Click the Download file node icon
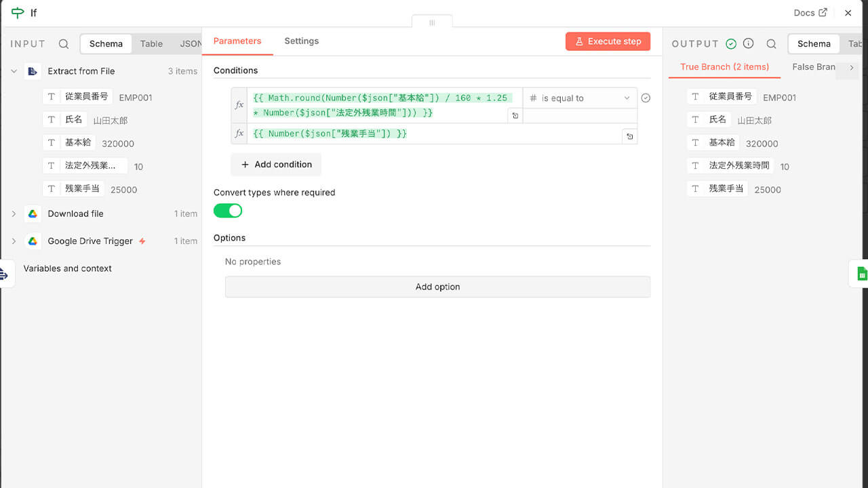 (x=33, y=213)
